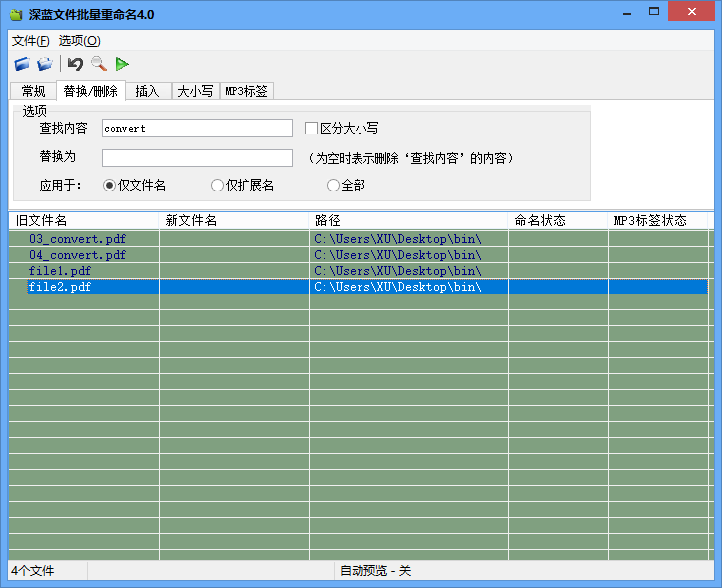Click the 新文件名 column header
The image size is (722, 588).
[233, 220]
